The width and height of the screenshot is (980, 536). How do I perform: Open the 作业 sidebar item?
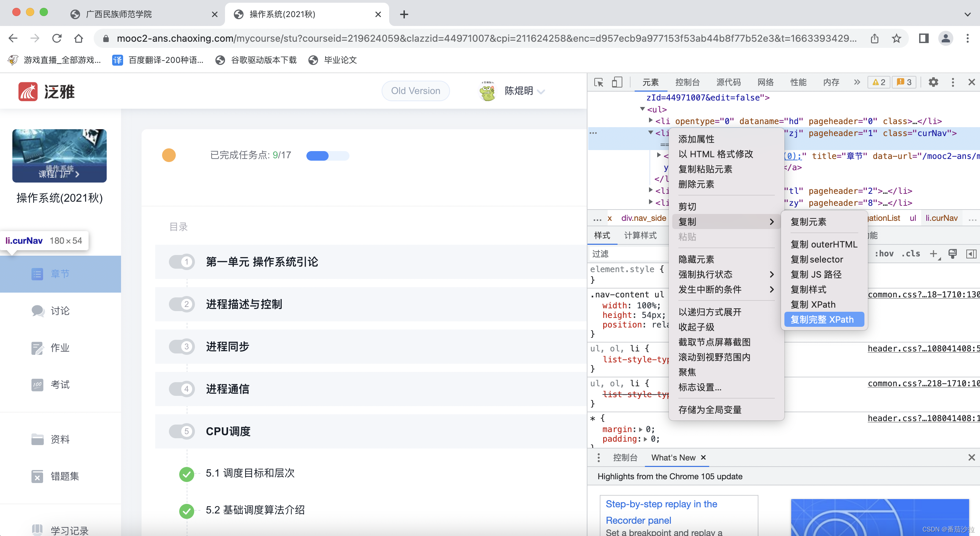[x=61, y=348]
